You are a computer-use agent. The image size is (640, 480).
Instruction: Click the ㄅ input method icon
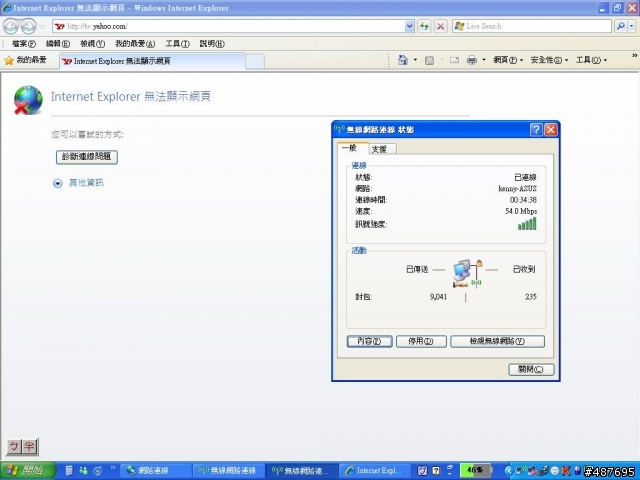[x=14, y=447]
